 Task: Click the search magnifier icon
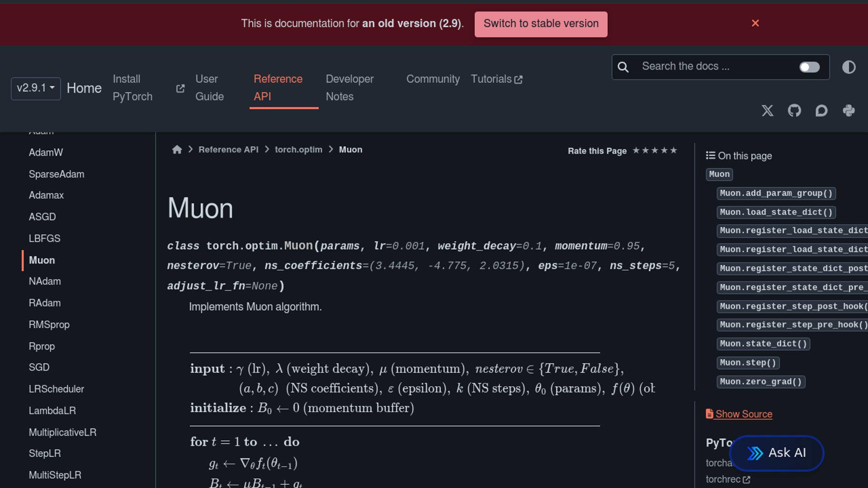coord(623,67)
